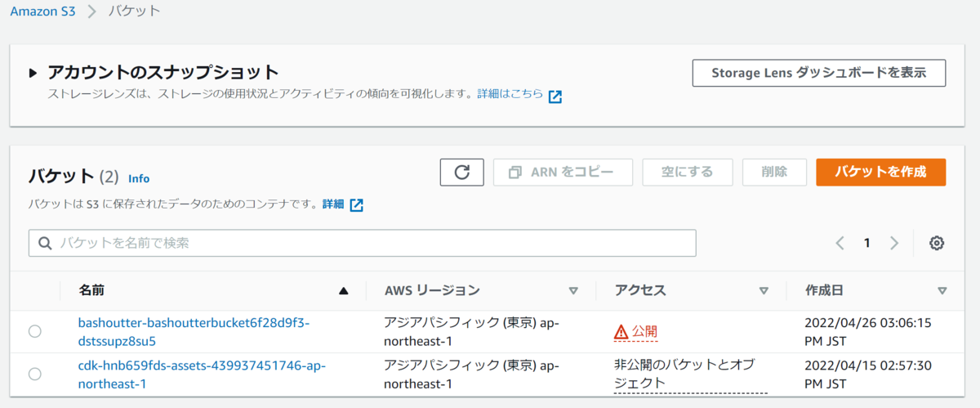
Task: Refresh the bucket list
Action: click(462, 172)
